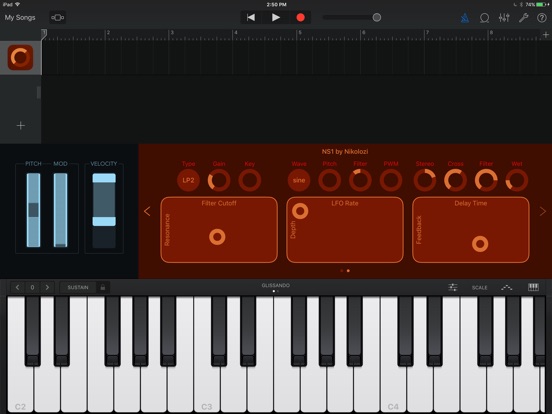Adjust master volume slider knob
The height and width of the screenshot is (414, 552).
377,17
